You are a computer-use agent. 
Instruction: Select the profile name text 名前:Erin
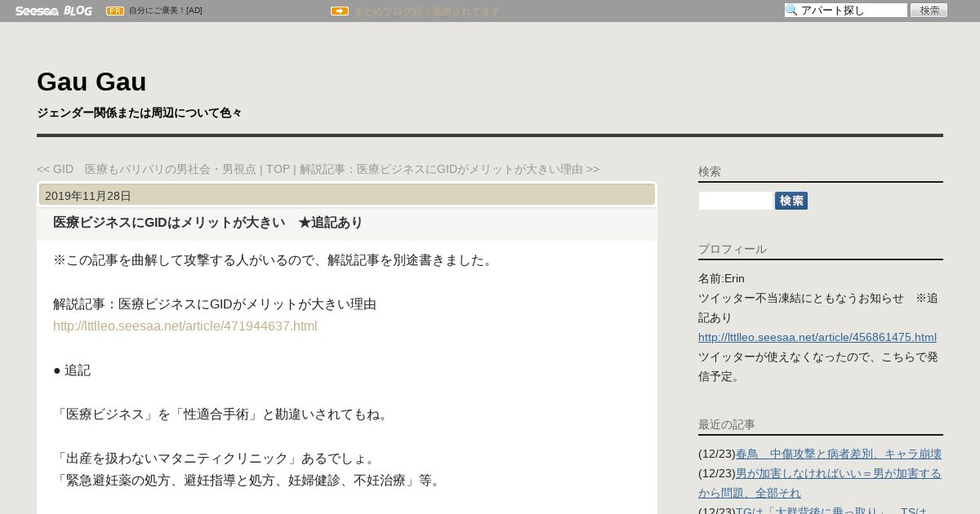[x=721, y=278]
